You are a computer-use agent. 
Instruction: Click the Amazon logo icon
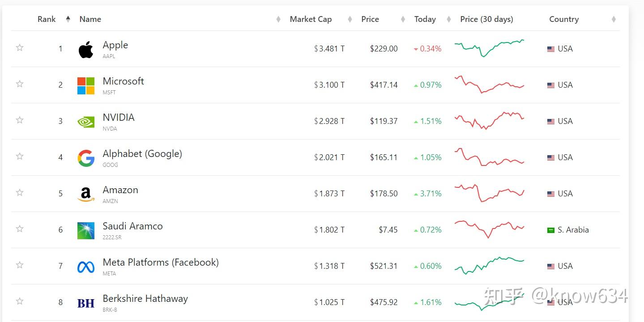86,194
